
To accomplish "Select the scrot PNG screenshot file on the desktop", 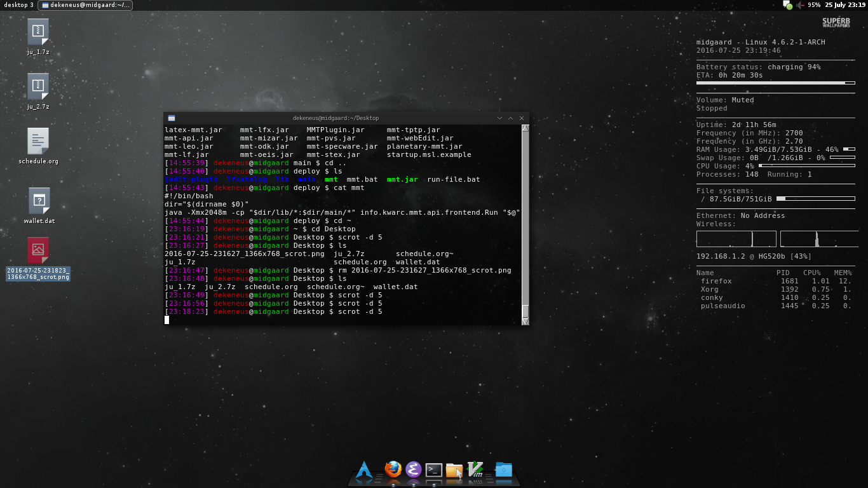I will (x=38, y=259).
